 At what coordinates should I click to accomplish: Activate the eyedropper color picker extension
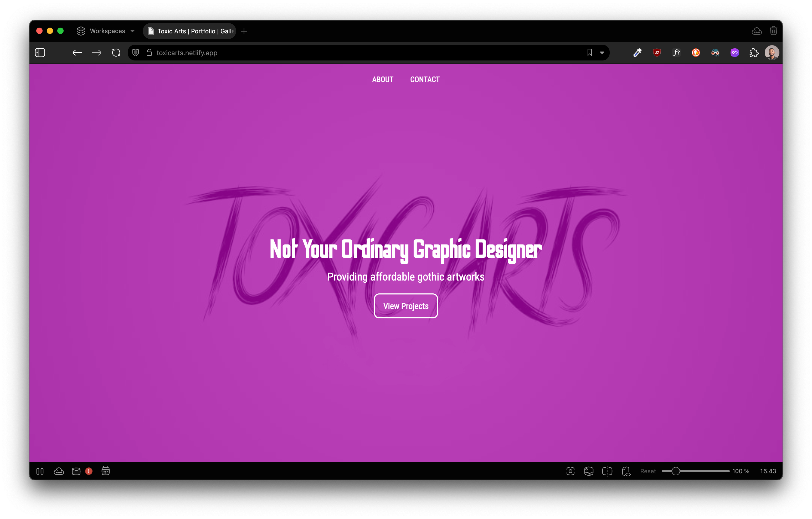pos(637,53)
